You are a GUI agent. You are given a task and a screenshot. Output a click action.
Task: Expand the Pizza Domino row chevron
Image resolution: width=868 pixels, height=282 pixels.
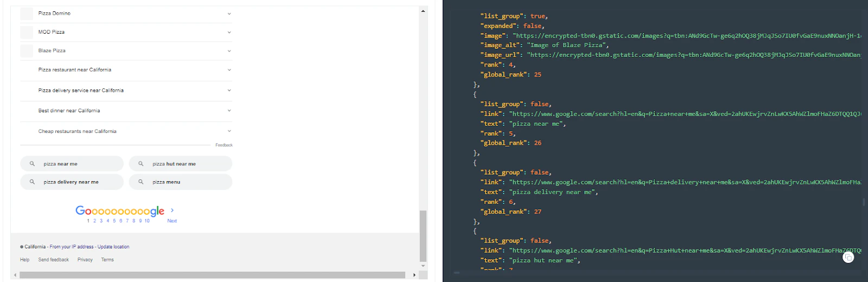tap(229, 14)
